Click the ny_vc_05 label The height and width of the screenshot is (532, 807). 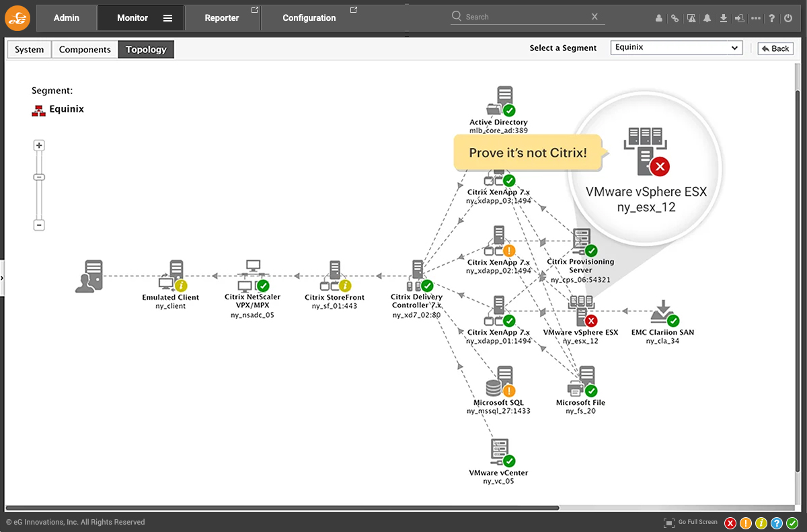pos(498,481)
